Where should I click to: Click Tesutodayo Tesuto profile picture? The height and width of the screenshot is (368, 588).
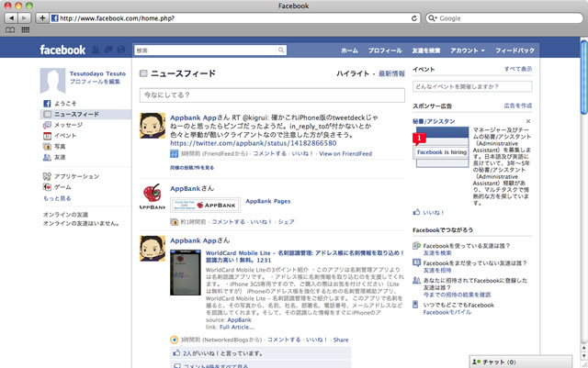pyautogui.click(x=52, y=81)
